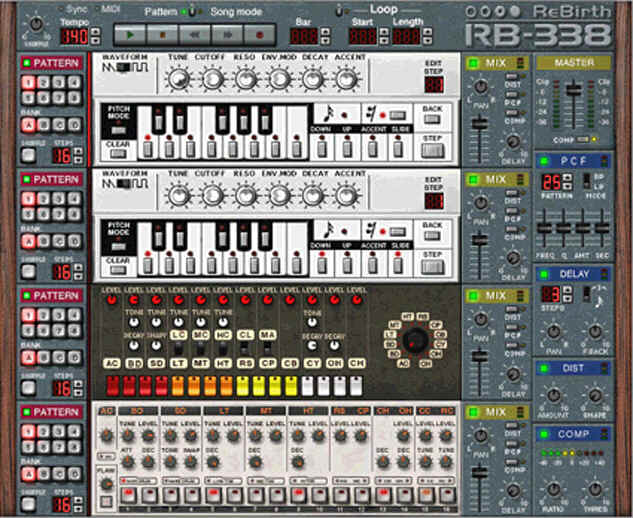Select the BD instrument button on the 808
Screen dimensions: 633x518
pos(134,363)
